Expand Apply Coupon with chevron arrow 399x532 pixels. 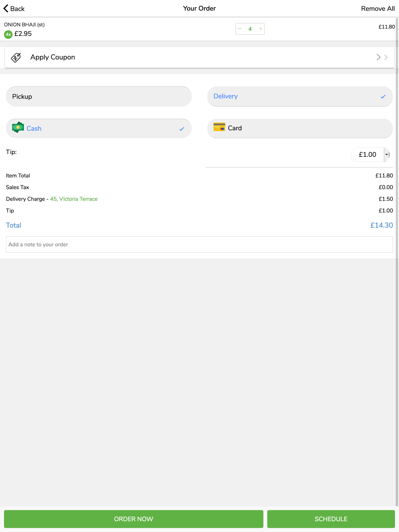[382, 57]
